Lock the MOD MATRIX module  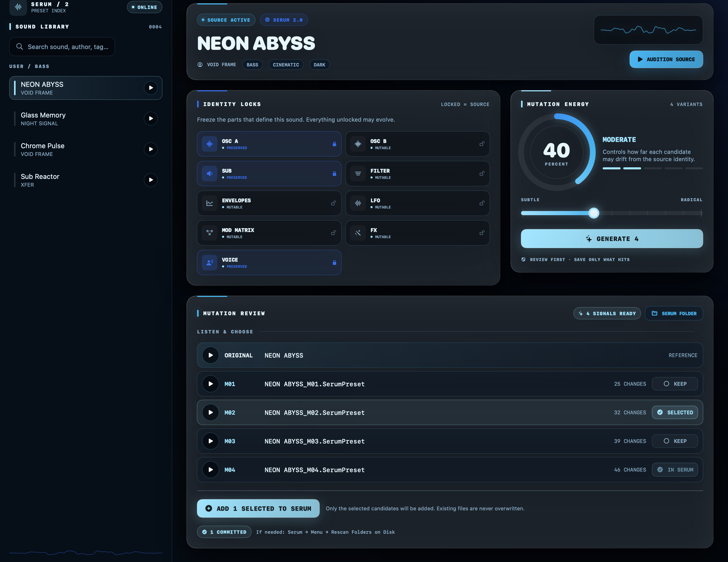(334, 233)
